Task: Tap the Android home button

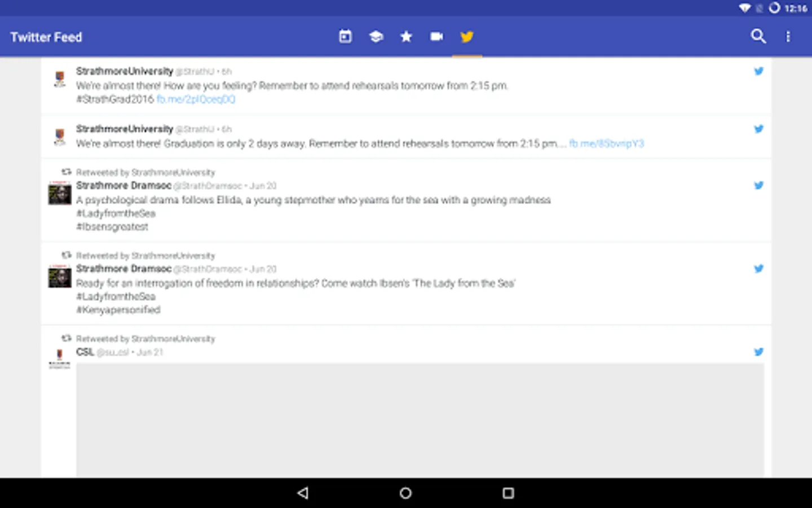Action: (x=405, y=493)
